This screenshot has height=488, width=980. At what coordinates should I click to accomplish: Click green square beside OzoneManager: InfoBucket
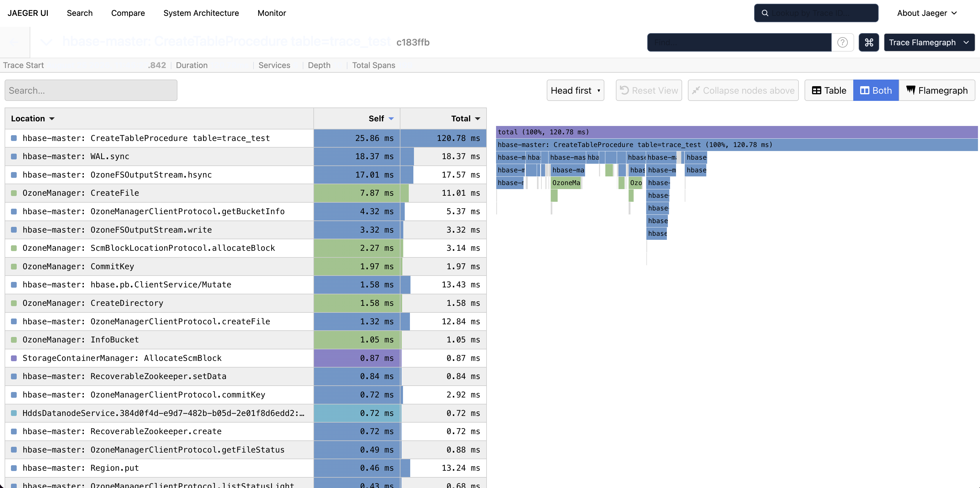(x=14, y=340)
